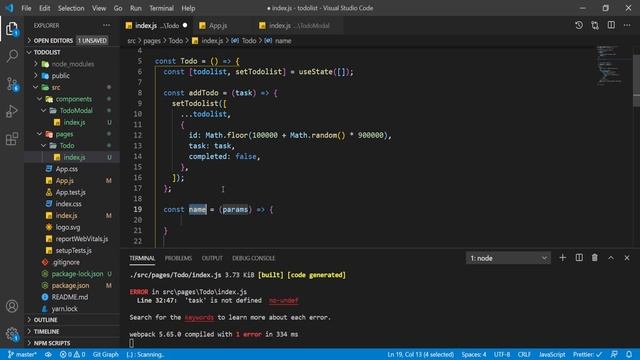Change the UTF-8 encoding setting
The width and height of the screenshot is (640, 360).
(x=502, y=354)
